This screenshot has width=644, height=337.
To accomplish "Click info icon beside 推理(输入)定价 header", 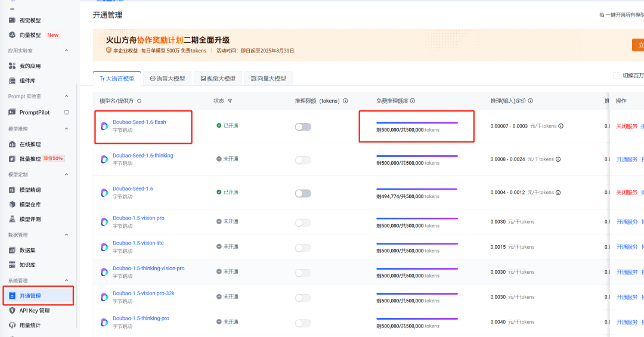I will click(530, 101).
